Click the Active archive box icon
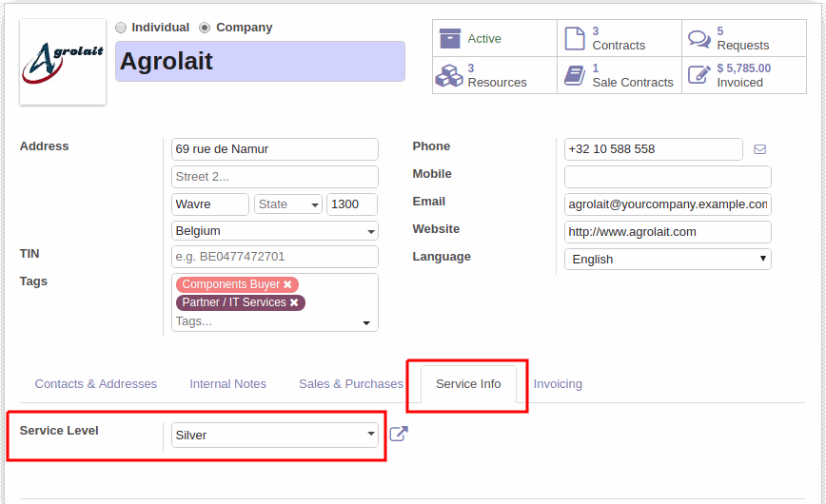Viewport: 826px width, 504px height. coord(450,38)
